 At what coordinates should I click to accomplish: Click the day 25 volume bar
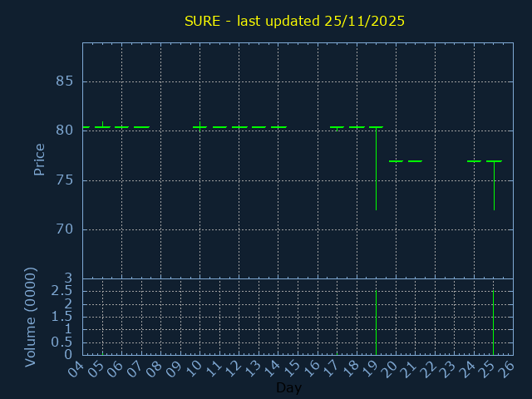(x=494, y=323)
